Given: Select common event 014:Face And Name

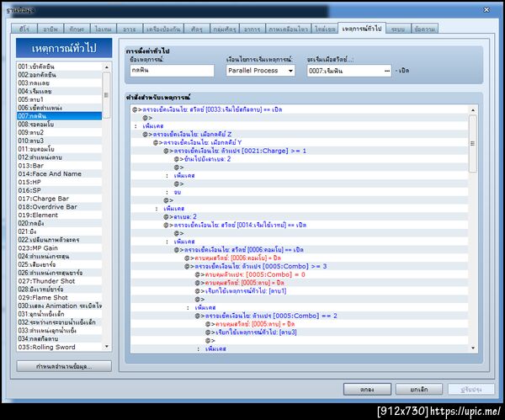Looking at the screenshot, I should [x=59, y=174].
